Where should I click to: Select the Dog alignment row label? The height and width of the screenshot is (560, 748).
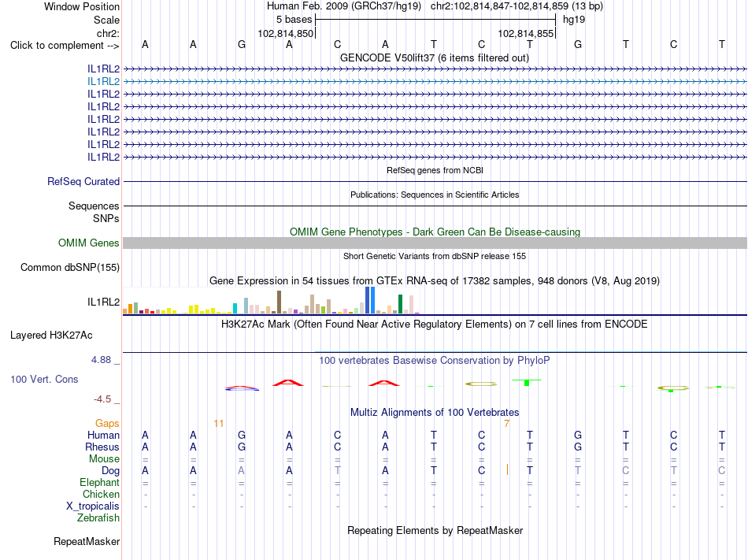(111, 471)
